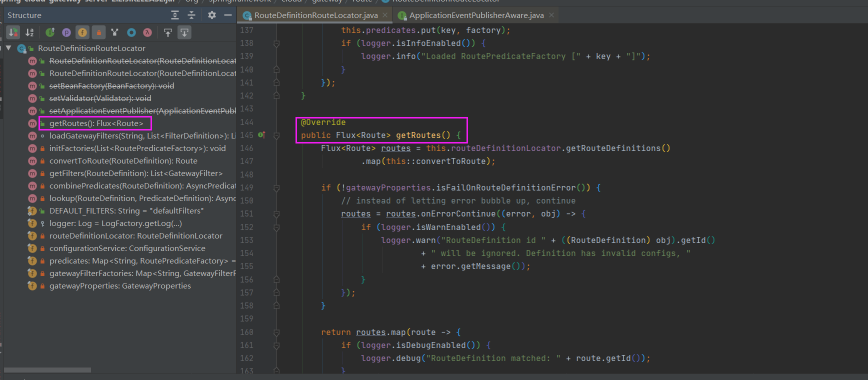The image size is (868, 380).
Task: Click Autoscroll to Source icon
Action: point(168,32)
